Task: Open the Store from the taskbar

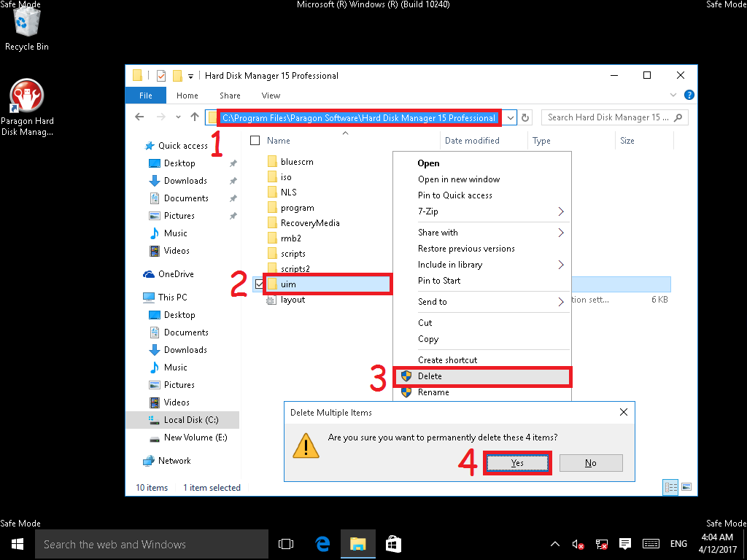Action: [393, 544]
